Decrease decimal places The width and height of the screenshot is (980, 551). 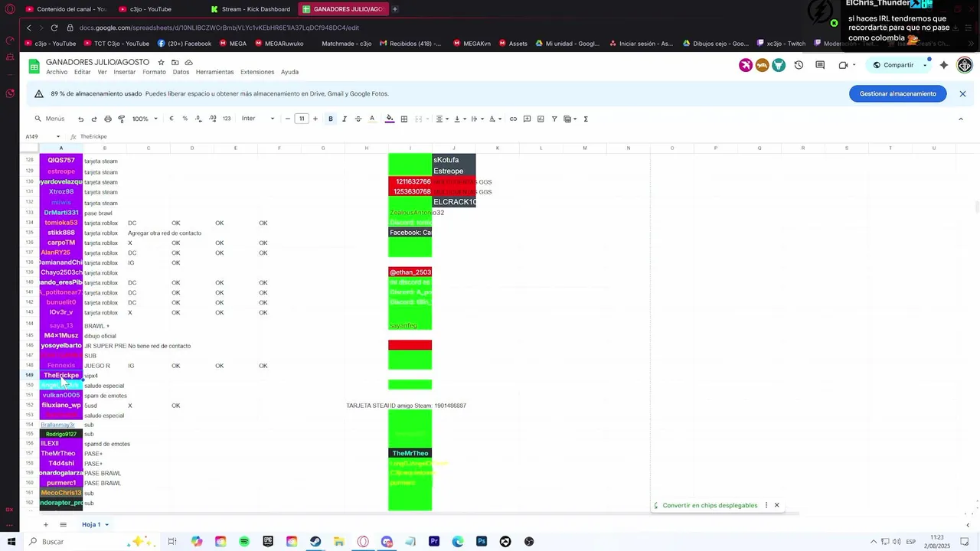(x=198, y=119)
